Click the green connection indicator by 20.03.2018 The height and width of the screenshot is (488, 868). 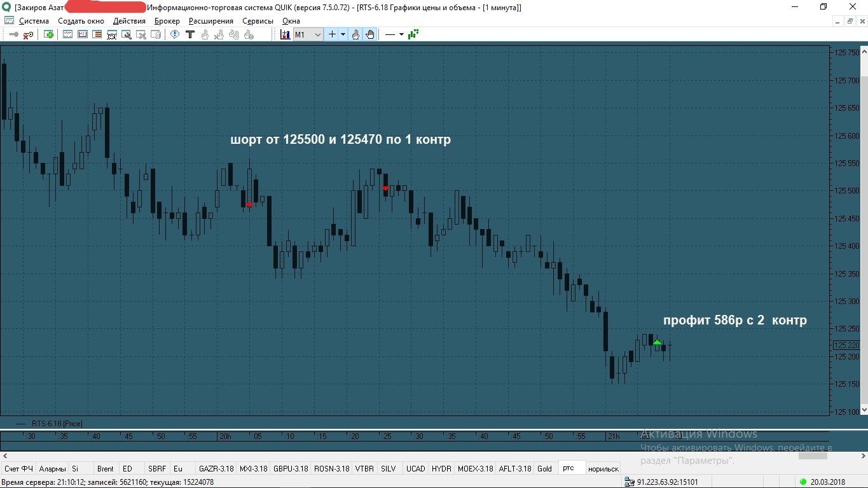(803, 482)
